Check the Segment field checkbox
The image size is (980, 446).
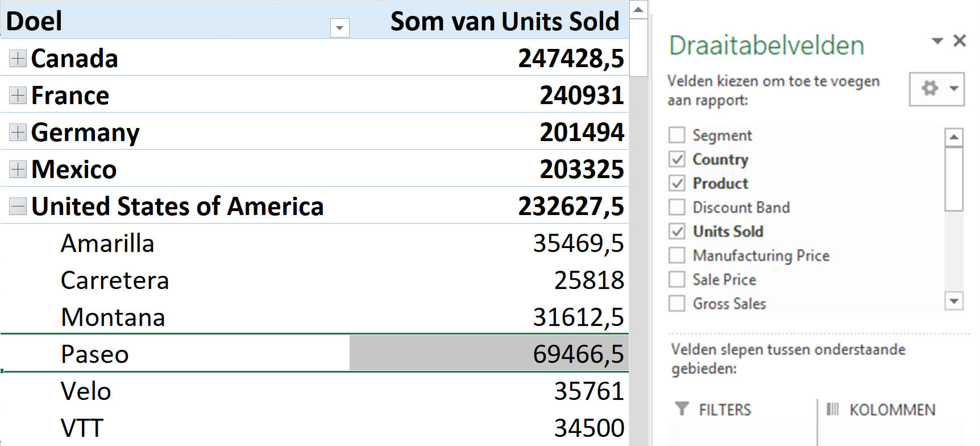(677, 135)
